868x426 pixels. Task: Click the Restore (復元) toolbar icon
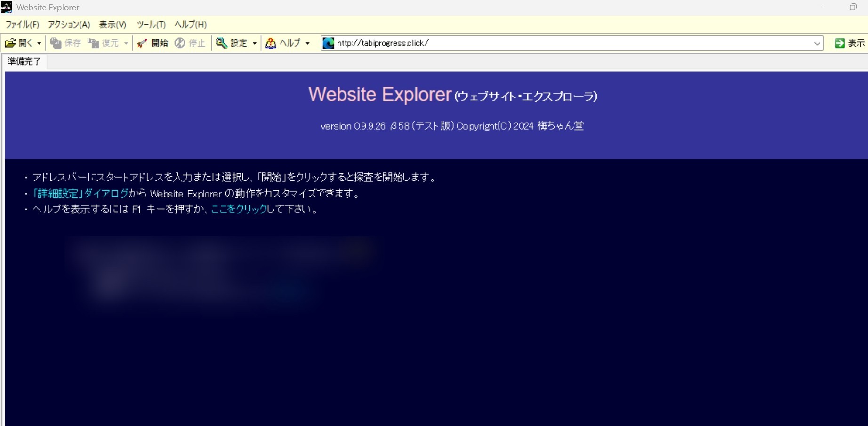(x=93, y=43)
